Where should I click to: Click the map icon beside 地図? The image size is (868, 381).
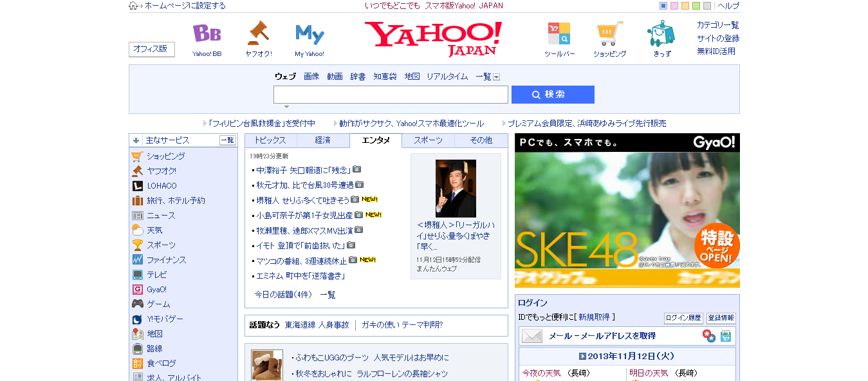(137, 334)
